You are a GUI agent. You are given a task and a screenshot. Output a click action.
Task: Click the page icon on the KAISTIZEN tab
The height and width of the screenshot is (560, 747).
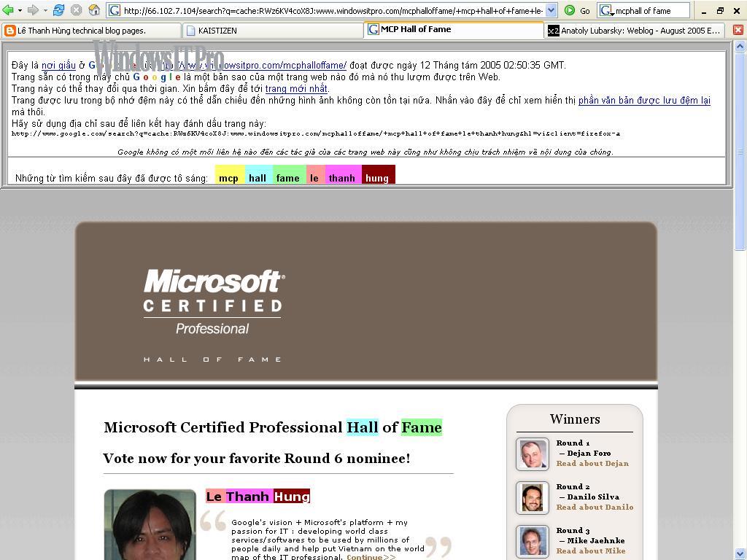(190, 31)
